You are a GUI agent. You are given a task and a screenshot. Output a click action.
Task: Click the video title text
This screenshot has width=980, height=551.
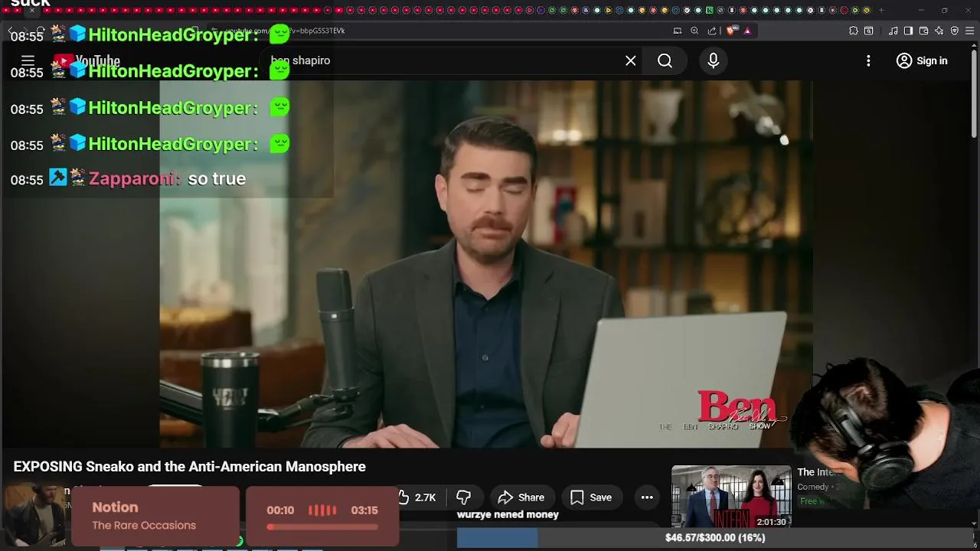[190, 467]
